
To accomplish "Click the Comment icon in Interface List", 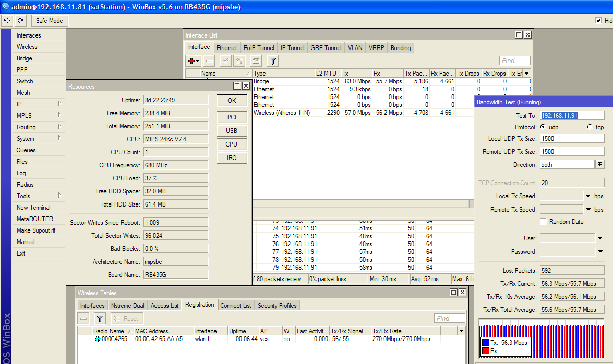I will point(255,61).
